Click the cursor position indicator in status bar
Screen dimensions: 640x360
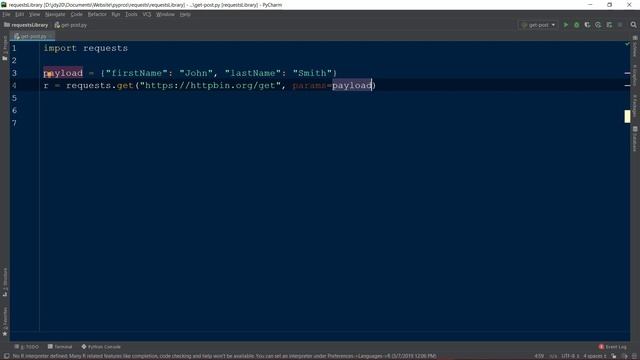pyautogui.click(x=539, y=356)
